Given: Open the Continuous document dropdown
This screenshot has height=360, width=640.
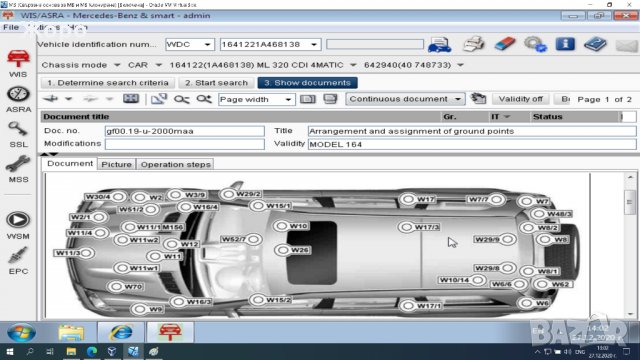Looking at the screenshot, I should pos(458,99).
